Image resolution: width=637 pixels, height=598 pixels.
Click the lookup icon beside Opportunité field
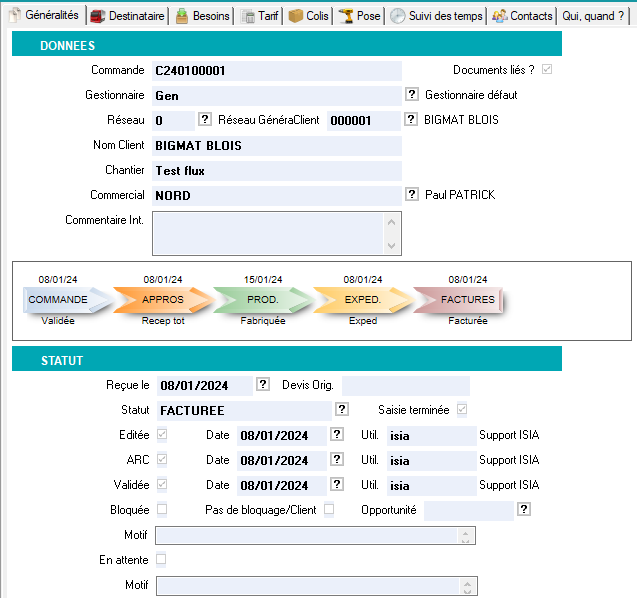524,509
